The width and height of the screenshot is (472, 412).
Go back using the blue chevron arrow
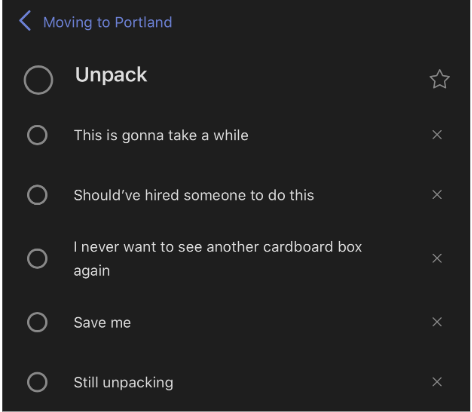click(25, 21)
